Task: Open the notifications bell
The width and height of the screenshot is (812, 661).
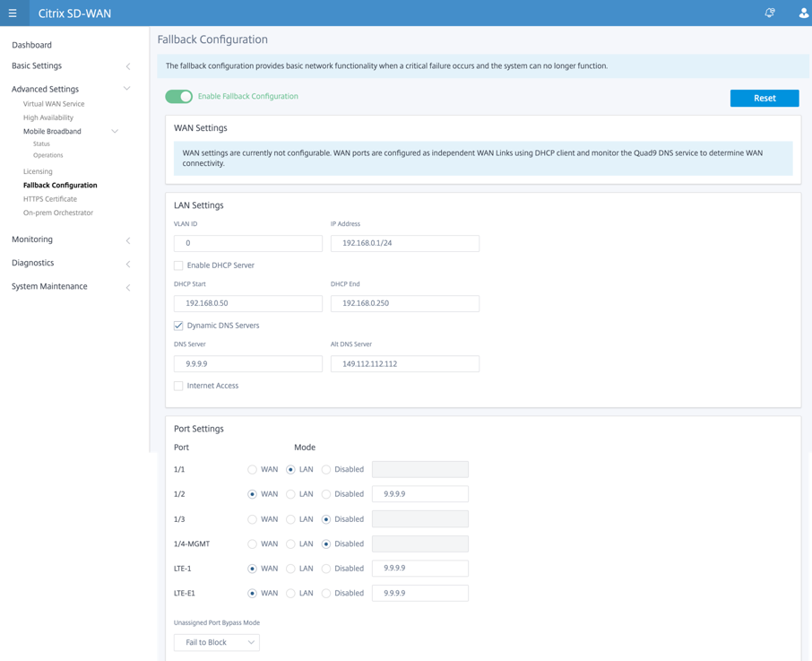Action: 770,13
